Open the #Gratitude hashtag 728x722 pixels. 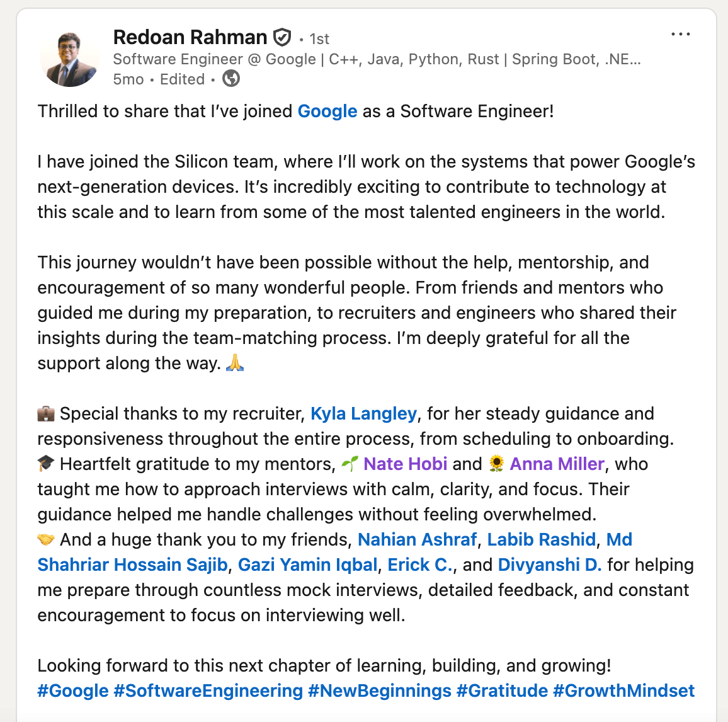[x=502, y=691]
